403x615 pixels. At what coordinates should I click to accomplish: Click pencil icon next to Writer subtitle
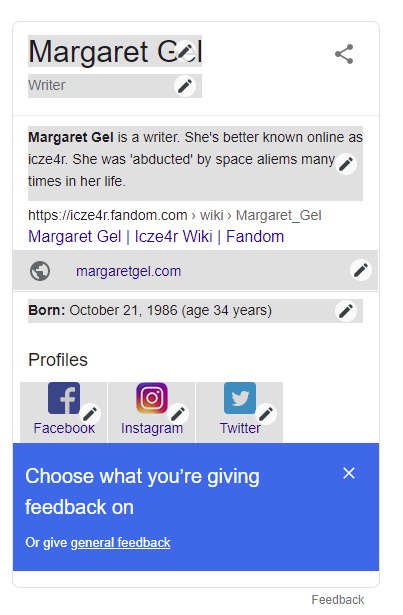click(x=185, y=86)
